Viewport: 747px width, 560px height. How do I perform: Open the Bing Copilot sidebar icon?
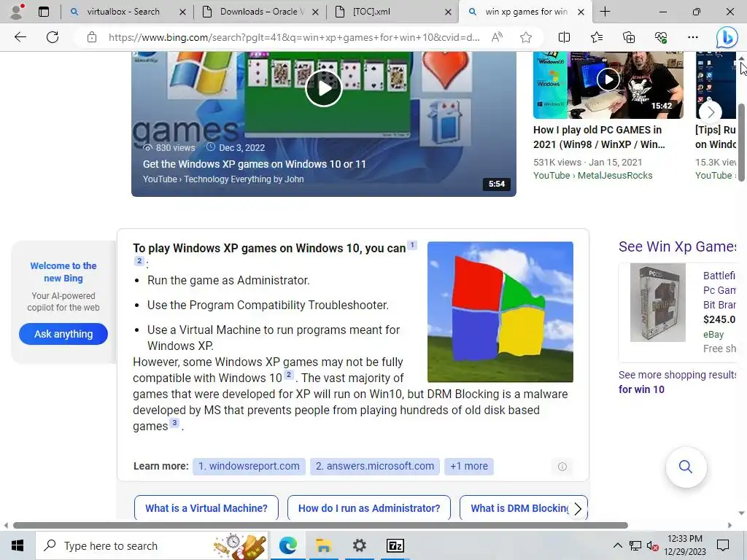click(x=727, y=38)
